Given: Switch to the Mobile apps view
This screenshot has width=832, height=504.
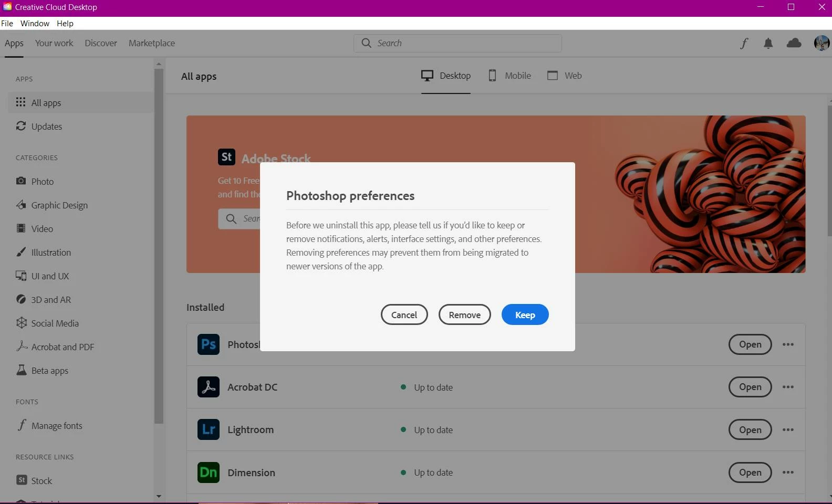Looking at the screenshot, I should click(x=509, y=76).
